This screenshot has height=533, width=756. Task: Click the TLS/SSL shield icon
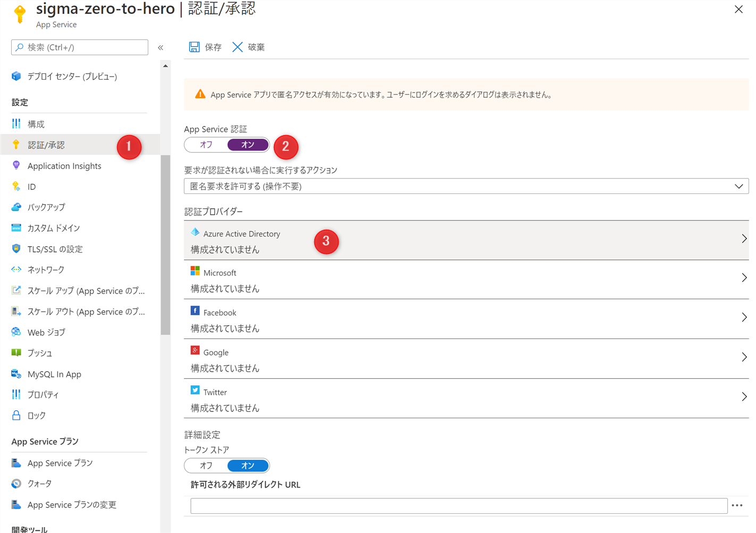point(16,249)
